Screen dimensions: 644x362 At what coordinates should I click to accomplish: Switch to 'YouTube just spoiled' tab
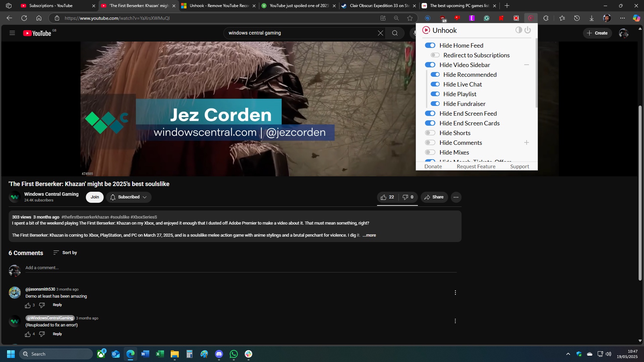pos(299,6)
